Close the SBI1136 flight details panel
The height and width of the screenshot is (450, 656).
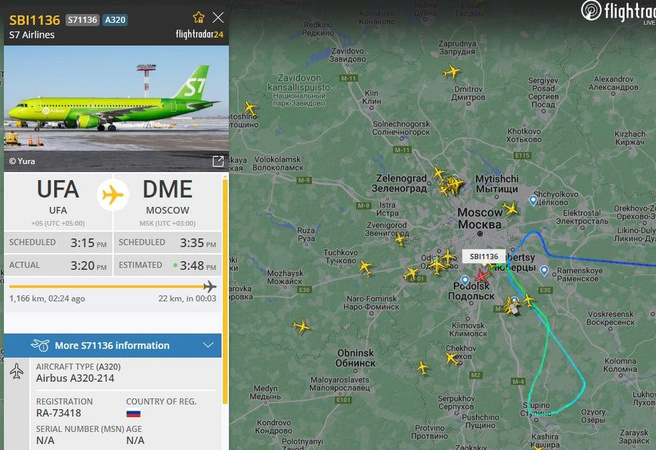218,18
